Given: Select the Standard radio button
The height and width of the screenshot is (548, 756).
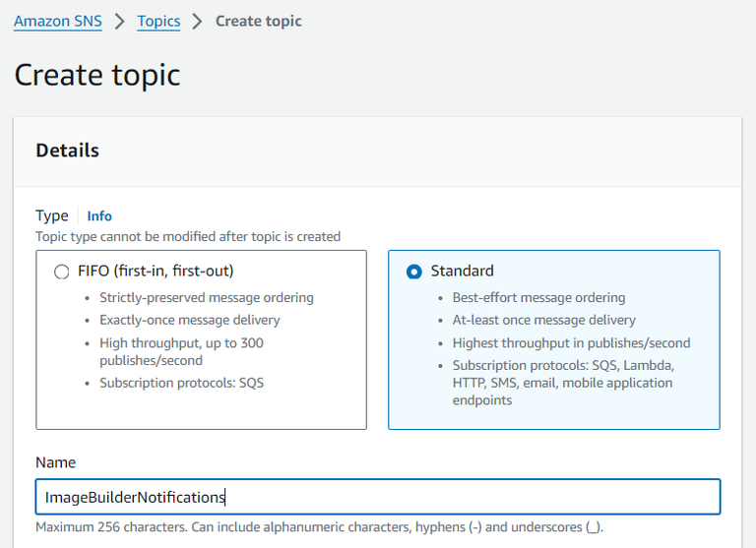Looking at the screenshot, I should (414, 272).
